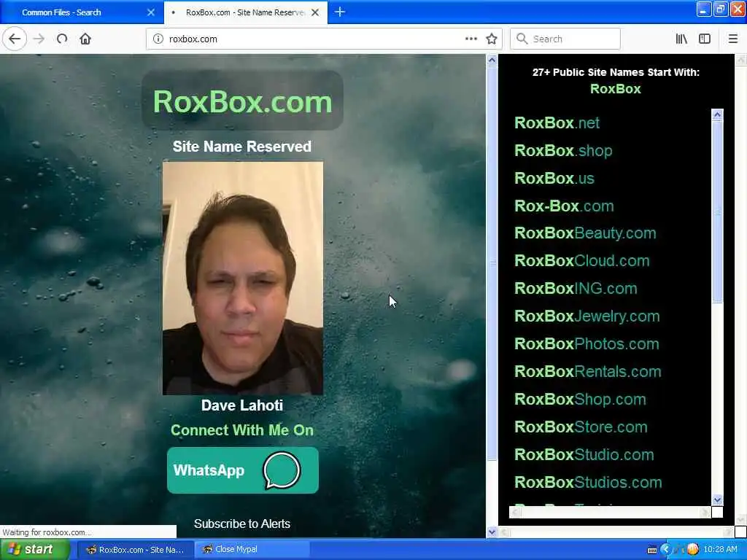
Task: Click the Site Name Reserved heading
Action: point(242,146)
